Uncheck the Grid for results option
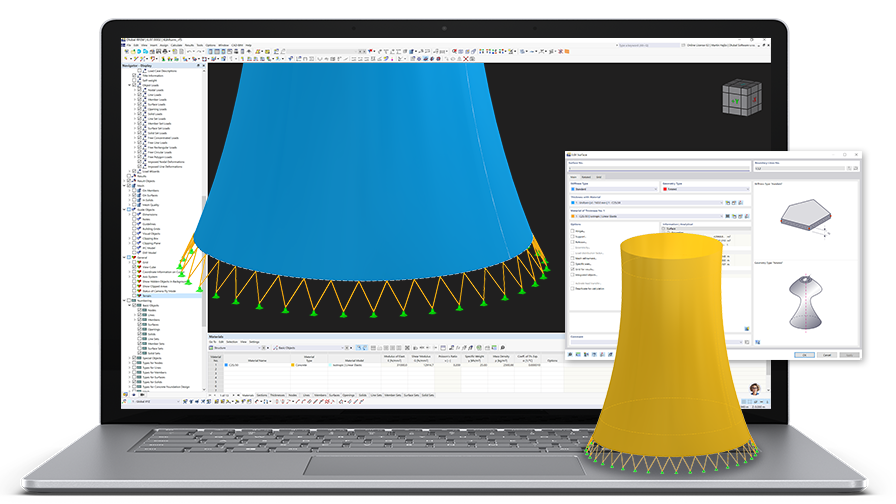The image size is (896, 504). 573,269
